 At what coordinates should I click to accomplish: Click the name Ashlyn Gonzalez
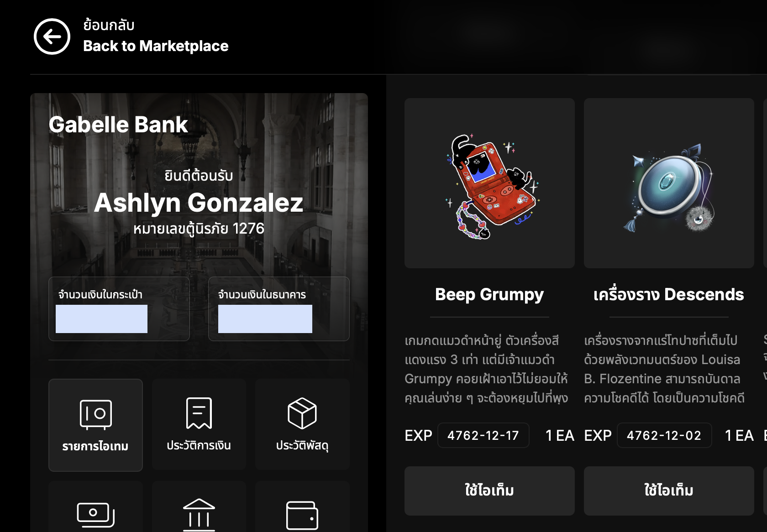(x=199, y=203)
